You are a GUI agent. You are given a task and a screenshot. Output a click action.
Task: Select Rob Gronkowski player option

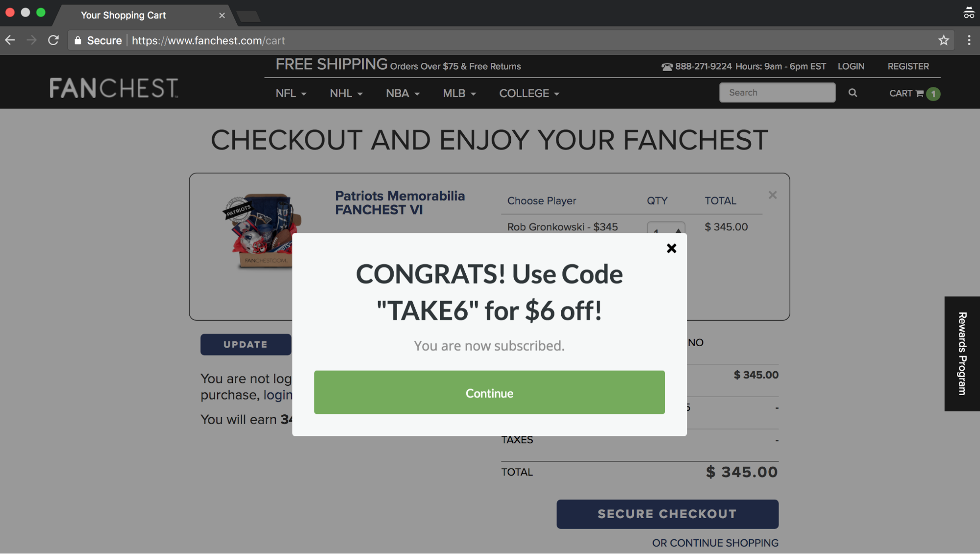562,227
